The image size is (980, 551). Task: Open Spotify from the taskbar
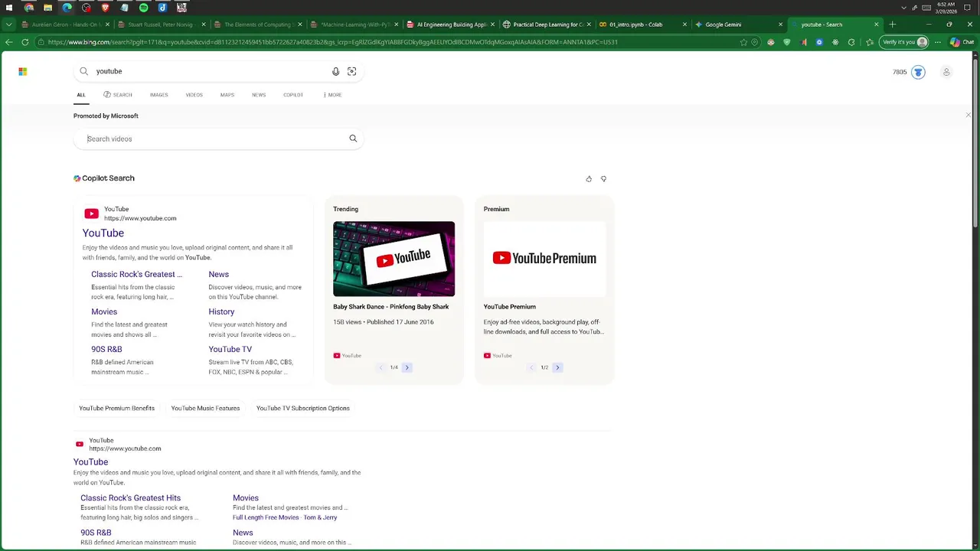tap(143, 8)
